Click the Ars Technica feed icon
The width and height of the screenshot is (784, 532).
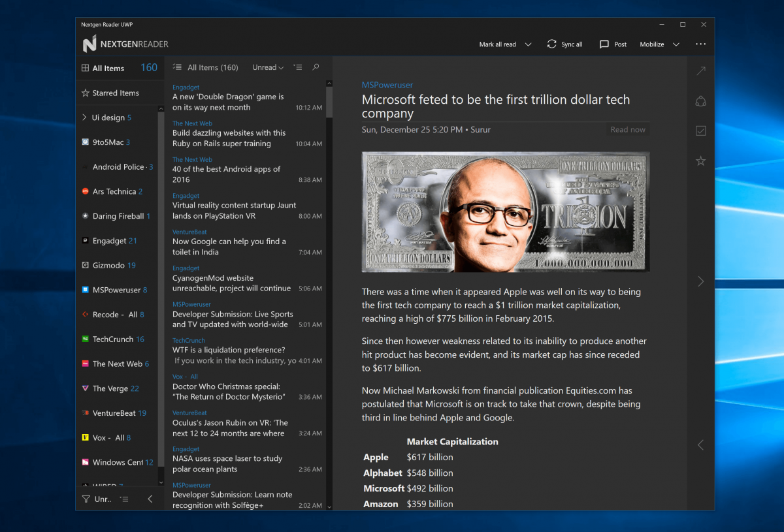pyautogui.click(x=86, y=191)
